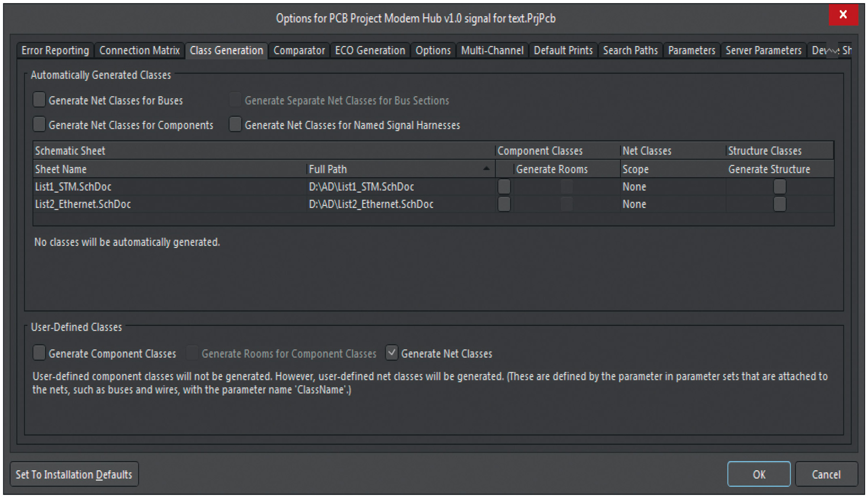This screenshot has width=868, height=497.
Task: Open the Connection Matrix tab
Action: [140, 50]
